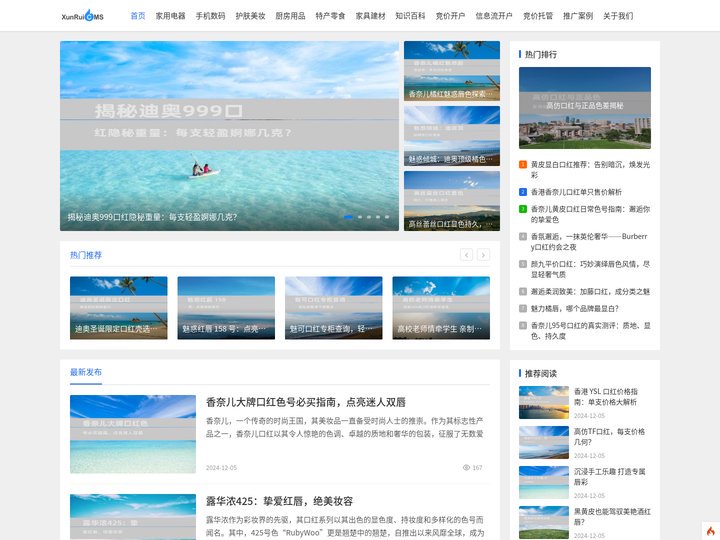Click the green rank 3 badge

pos(523,209)
